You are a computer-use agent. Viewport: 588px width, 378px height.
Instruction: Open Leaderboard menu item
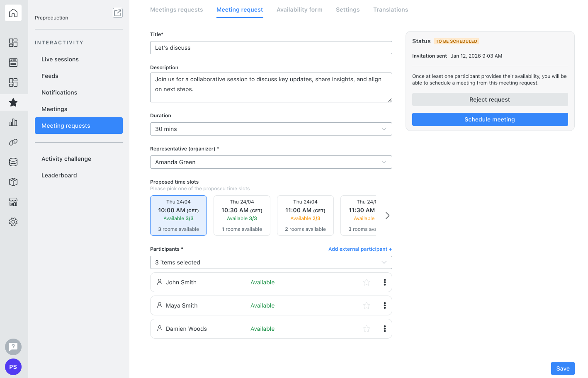pos(79,175)
